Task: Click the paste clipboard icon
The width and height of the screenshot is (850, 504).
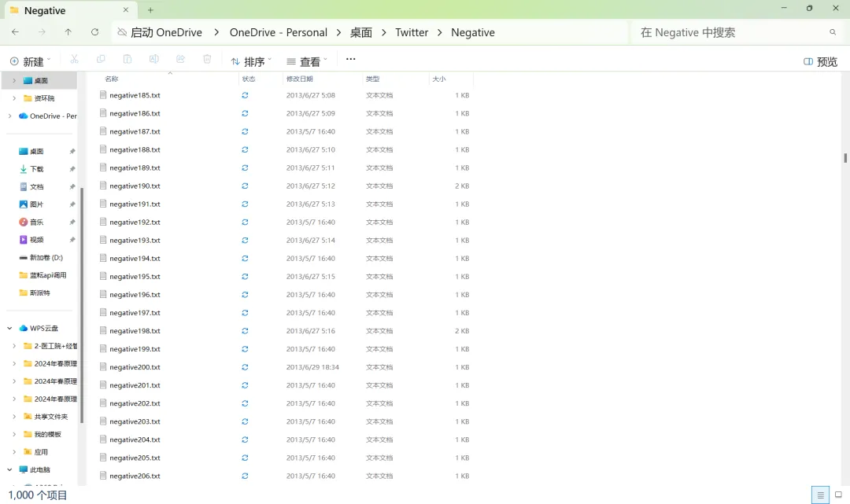Action: click(x=128, y=59)
